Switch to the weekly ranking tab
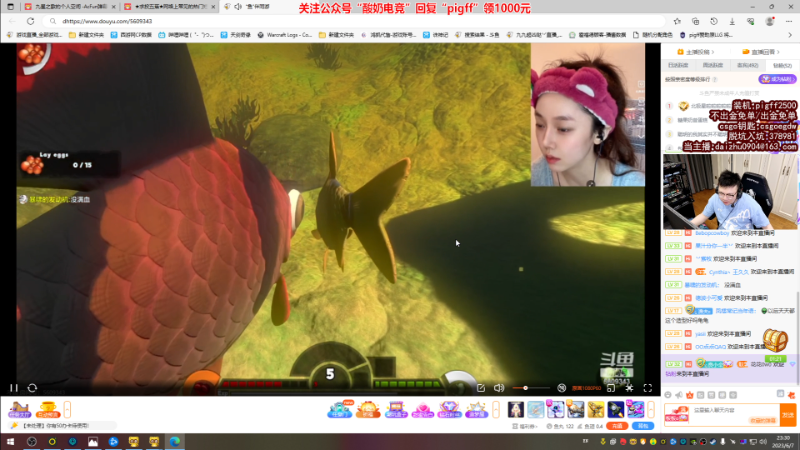800x450 pixels. (713, 65)
